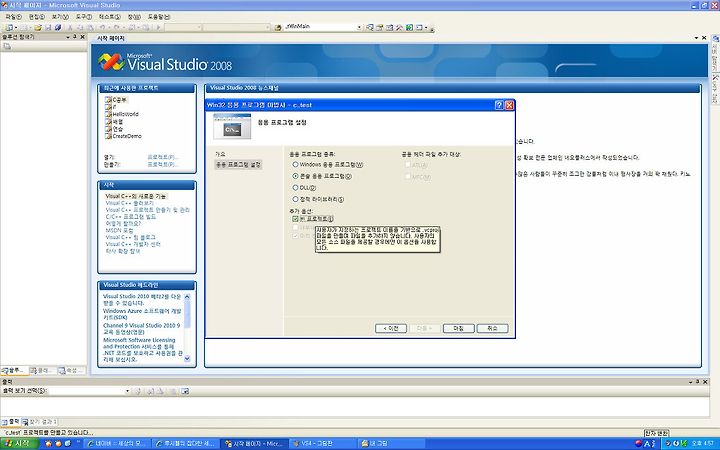This screenshot has height=450, width=720.
Task: Open the Output panel options dropdown arrow
Action: pos(690,382)
